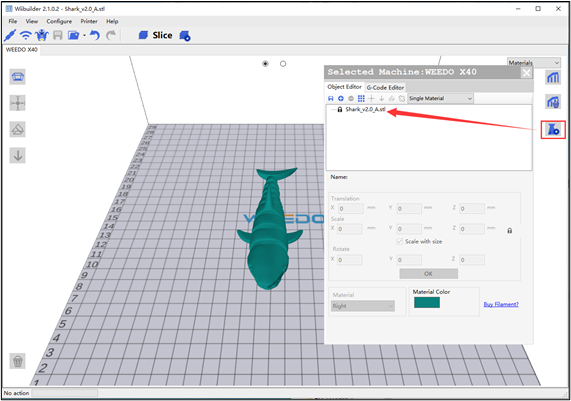571x401 pixels.
Task: Open the Configure menu
Action: point(59,21)
